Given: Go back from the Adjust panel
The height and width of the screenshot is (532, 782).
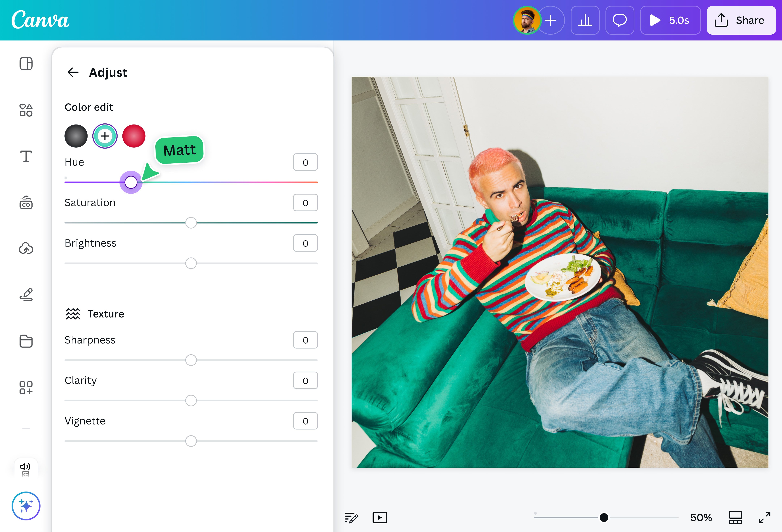Looking at the screenshot, I should [x=74, y=72].
